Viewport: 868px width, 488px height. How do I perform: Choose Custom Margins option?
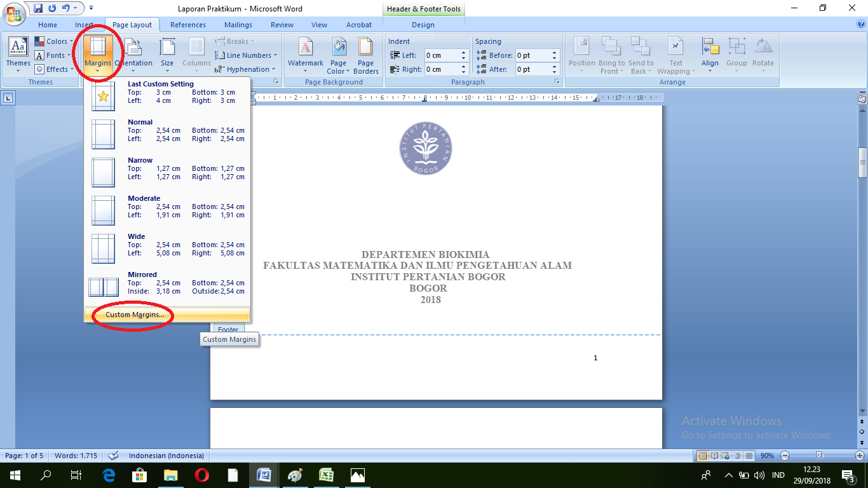point(135,315)
